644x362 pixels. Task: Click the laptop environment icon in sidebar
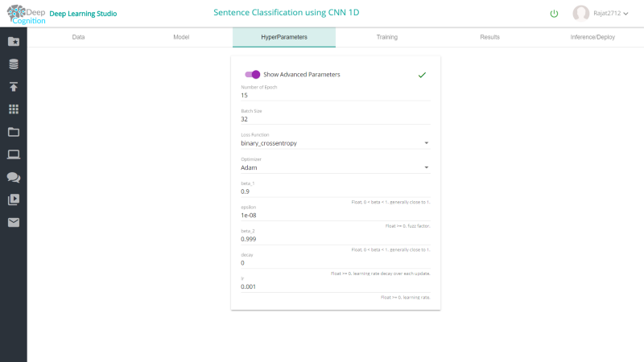click(14, 154)
